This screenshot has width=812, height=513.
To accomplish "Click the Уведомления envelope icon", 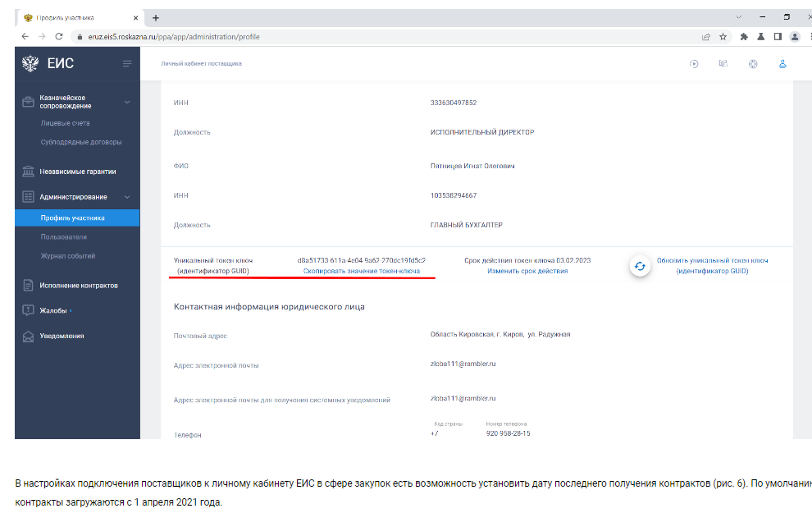I will tap(29, 337).
